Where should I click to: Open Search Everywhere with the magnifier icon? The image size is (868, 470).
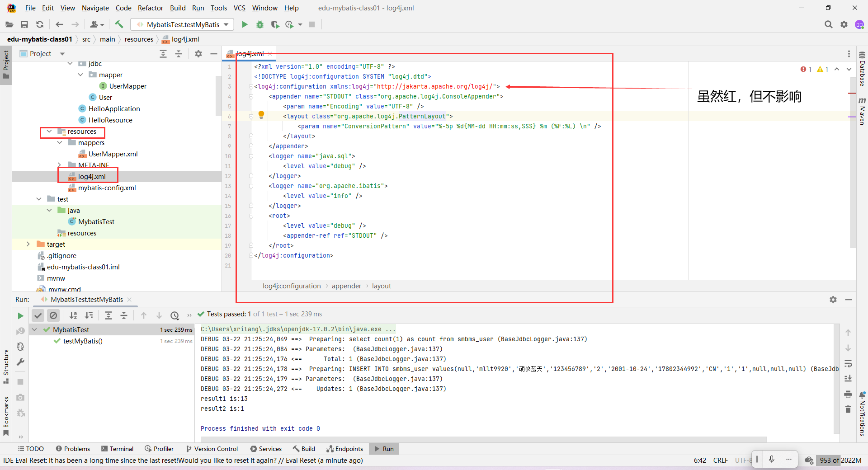(x=828, y=24)
